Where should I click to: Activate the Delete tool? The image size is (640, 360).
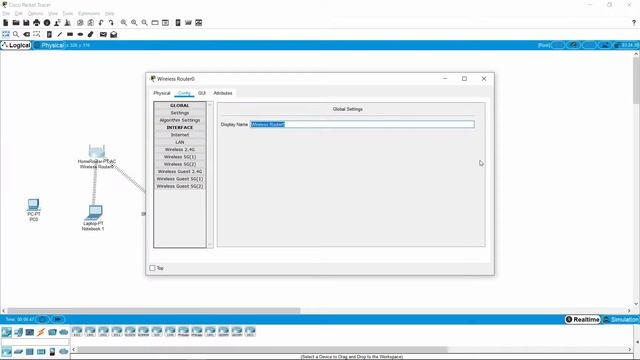tap(27, 34)
